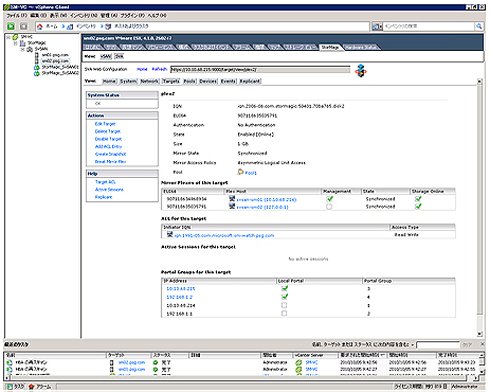Click the Alarms icon in status bar

coord(31,386)
